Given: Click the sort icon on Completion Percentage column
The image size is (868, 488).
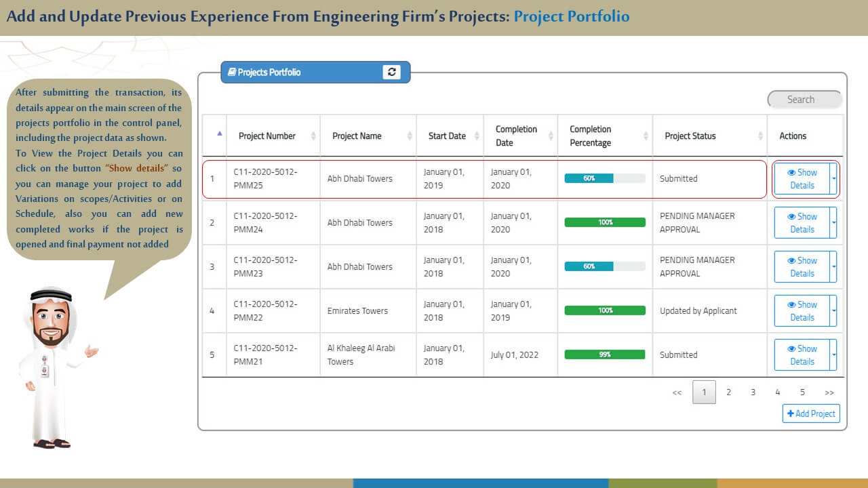Looking at the screenshot, I should point(646,136).
